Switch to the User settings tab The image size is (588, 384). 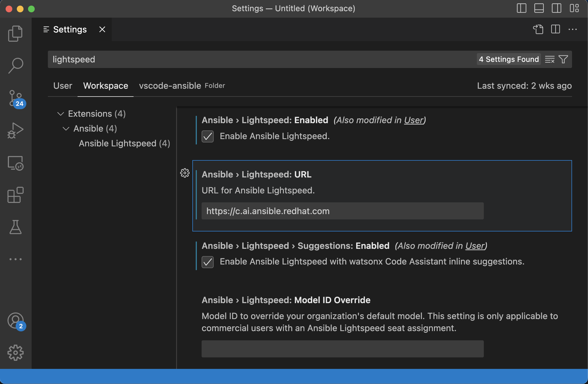tap(62, 85)
